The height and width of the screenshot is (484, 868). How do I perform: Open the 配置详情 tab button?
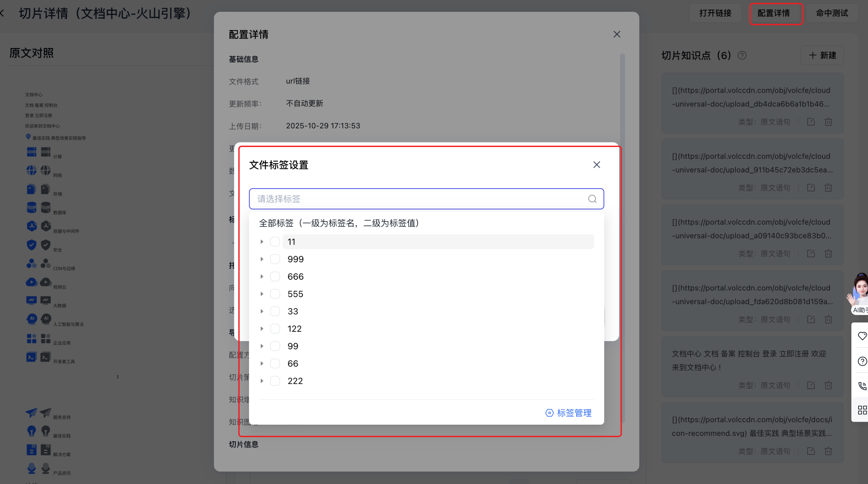pyautogui.click(x=774, y=13)
